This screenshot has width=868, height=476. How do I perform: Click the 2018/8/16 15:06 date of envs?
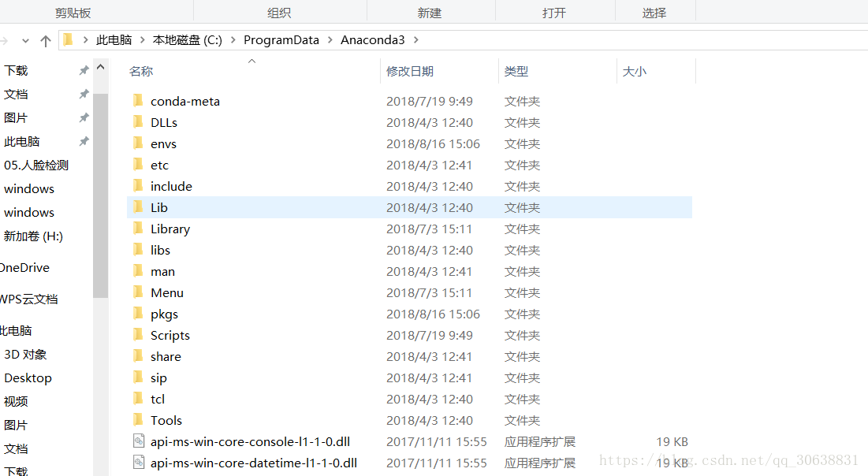pyautogui.click(x=433, y=144)
